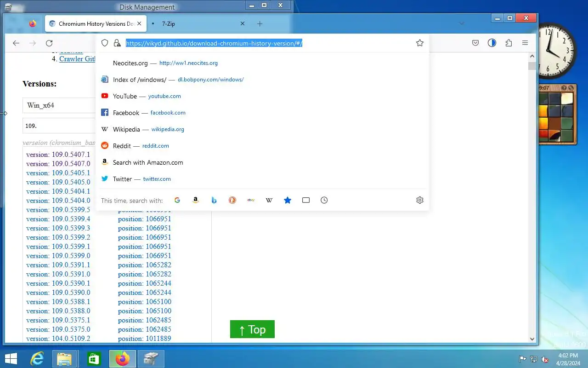Search this time with Google icon
This screenshot has height=368, width=588.
click(x=177, y=200)
